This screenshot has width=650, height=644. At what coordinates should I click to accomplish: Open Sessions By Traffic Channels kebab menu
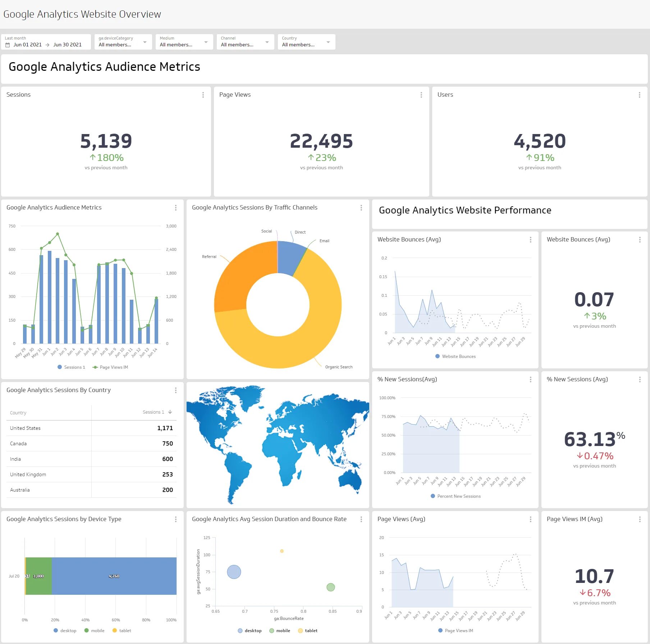tap(361, 208)
